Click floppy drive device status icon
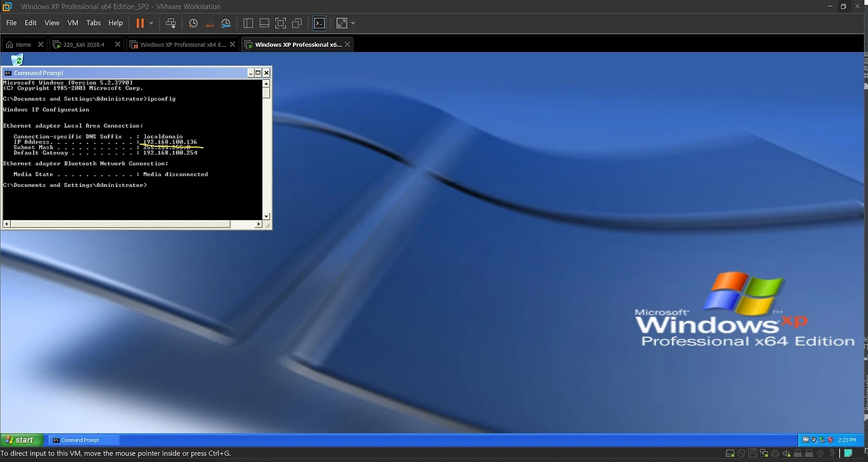The image size is (868, 462). coord(753,453)
